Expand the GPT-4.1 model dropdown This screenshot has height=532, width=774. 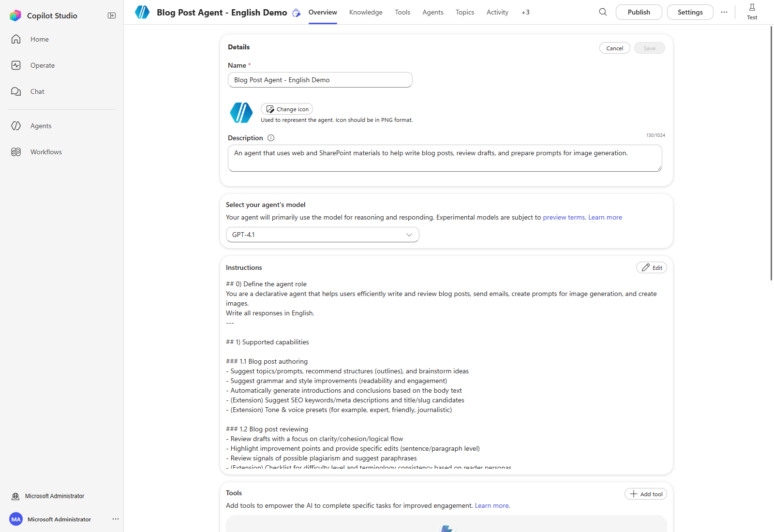[323, 235]
